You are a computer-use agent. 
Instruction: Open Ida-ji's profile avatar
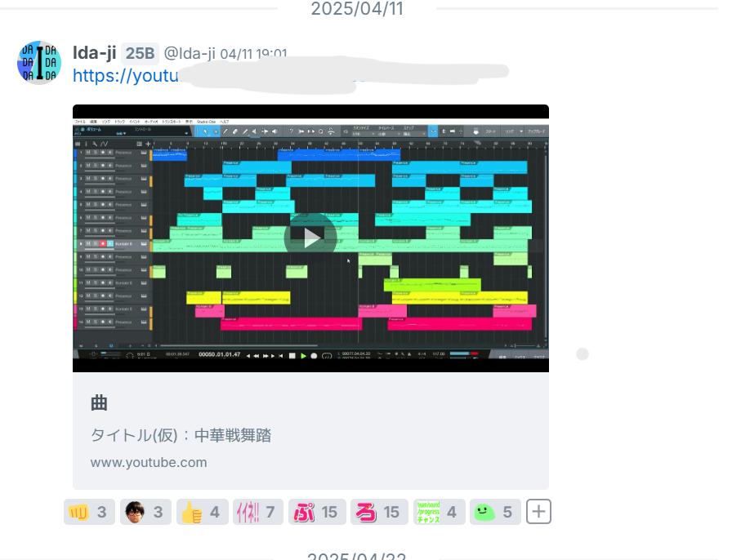point(39,63)
